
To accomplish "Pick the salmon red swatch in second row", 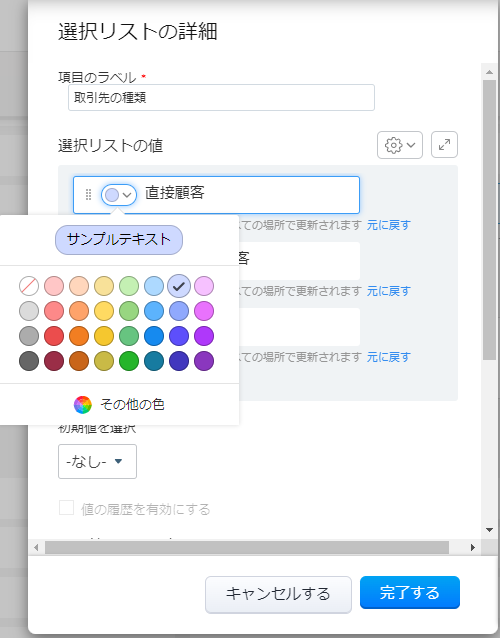I will coord(54,311).
